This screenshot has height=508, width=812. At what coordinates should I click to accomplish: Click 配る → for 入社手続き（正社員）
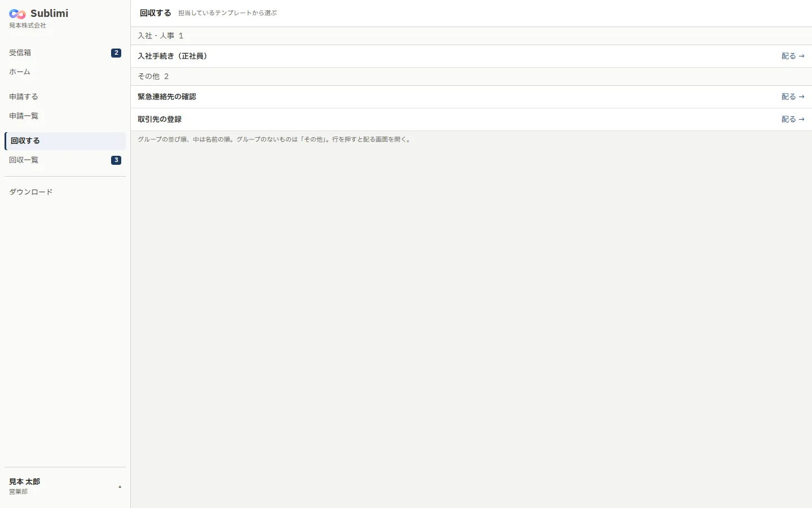point(793,56)
